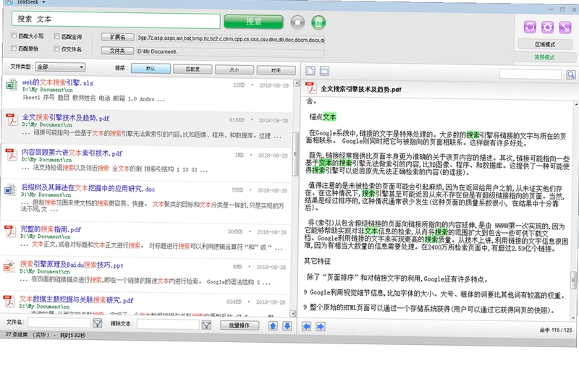Viewport: 579px width, 392px height.
Task: Click PDF icon of 文本数据主题挖掘与关联搜索研究.pdf
Action: pyautogui.click(x=9, y=301)
